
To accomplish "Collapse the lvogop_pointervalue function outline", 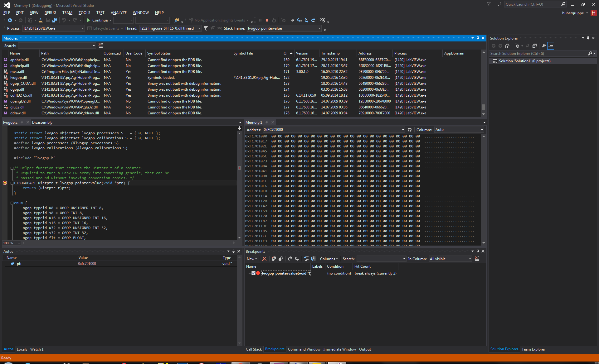I will [12, 183].
